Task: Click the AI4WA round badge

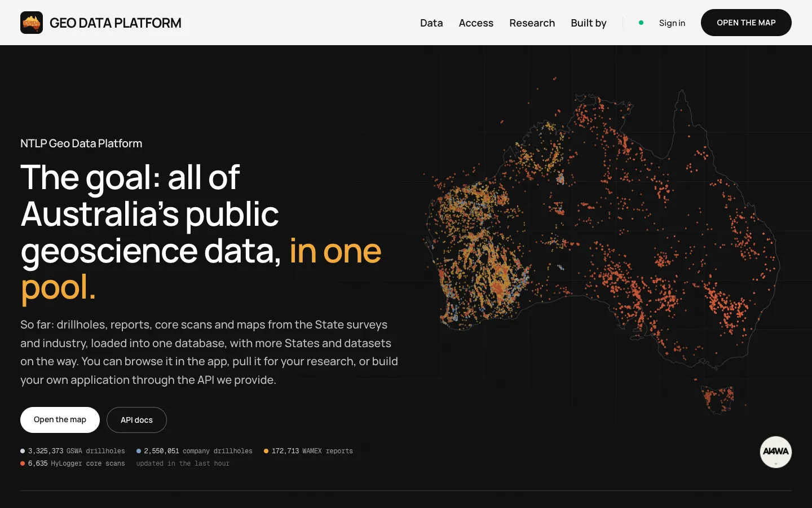Action: pos(776,452)
